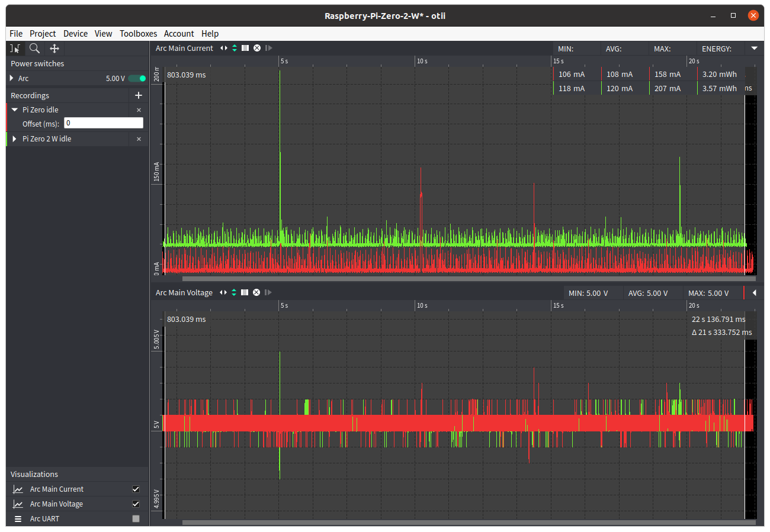
Task: Enable the Arc UART visualization checkbox
Action: click(136, 519)
